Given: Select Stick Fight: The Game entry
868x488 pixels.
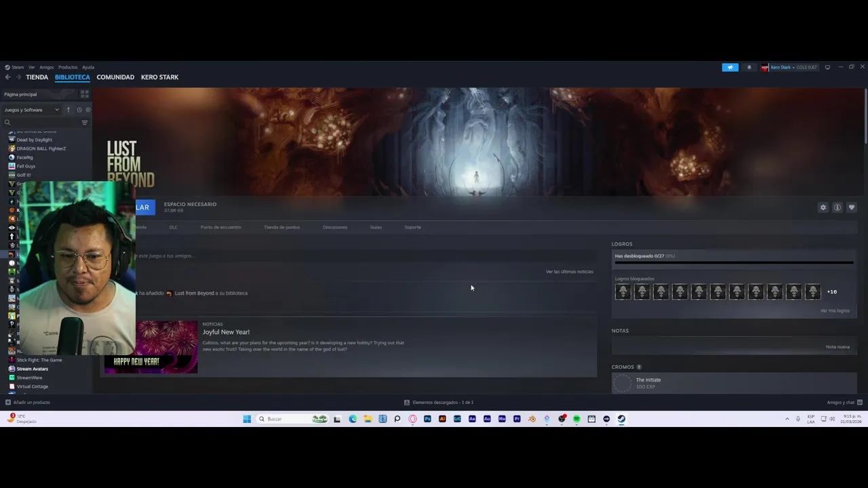Looking at the screenshot, I should [39, 360].
